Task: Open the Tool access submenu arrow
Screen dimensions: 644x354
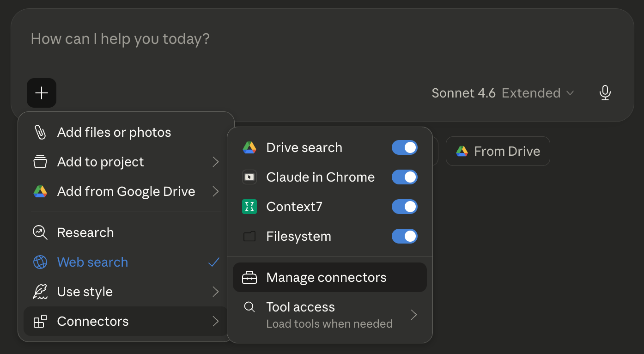Action: point(414,315)
